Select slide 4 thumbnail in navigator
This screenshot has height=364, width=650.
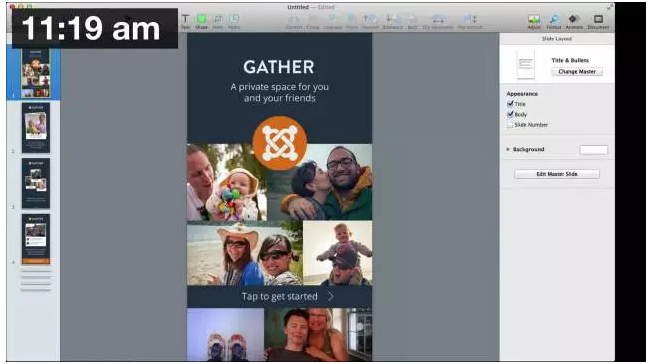coord(36,239)
